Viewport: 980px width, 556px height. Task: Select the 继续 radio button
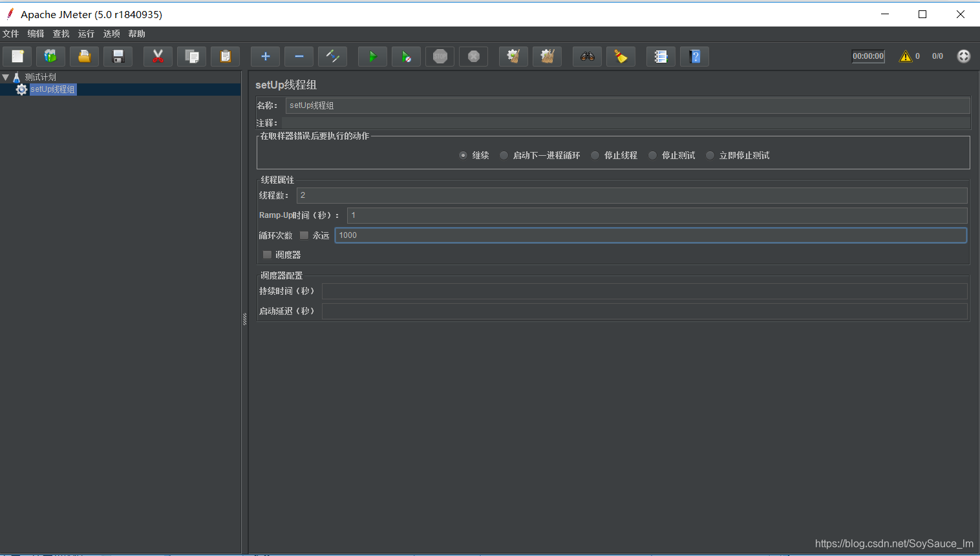click(463, 155)
